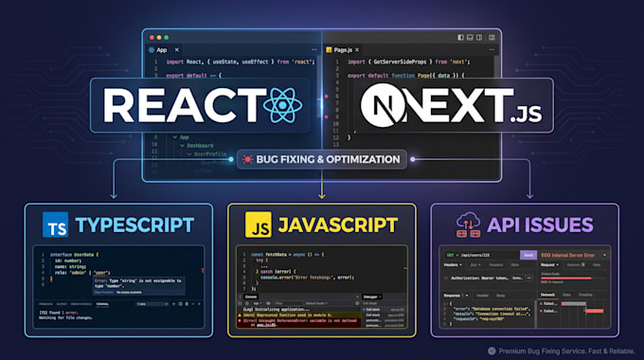Collapse the App tree folder
The image size is (644, 360).
click(175, 137)
